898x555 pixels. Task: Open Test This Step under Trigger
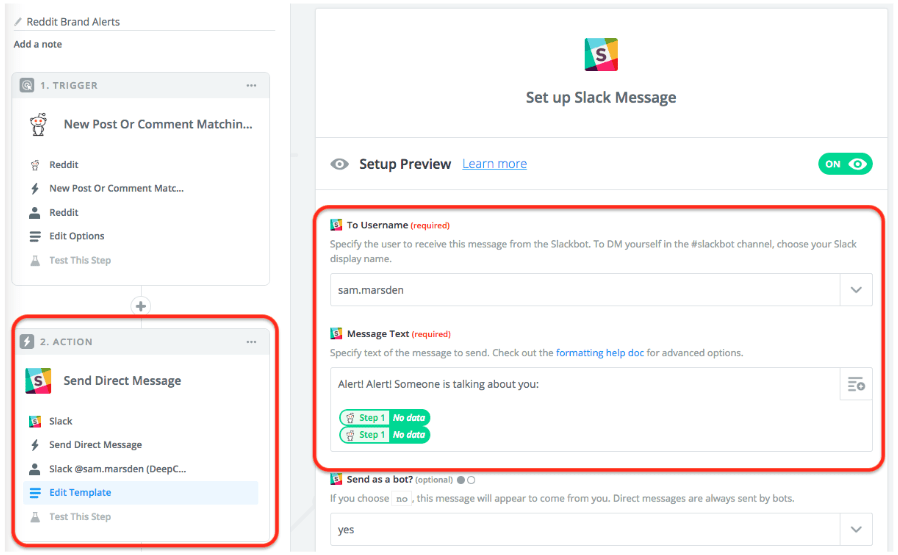[80, 260]
